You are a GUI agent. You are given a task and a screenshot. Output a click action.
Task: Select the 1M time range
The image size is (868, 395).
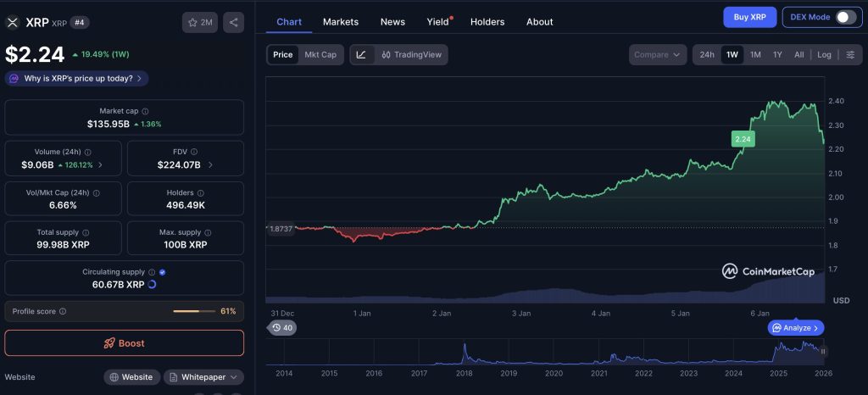[755, 55]
